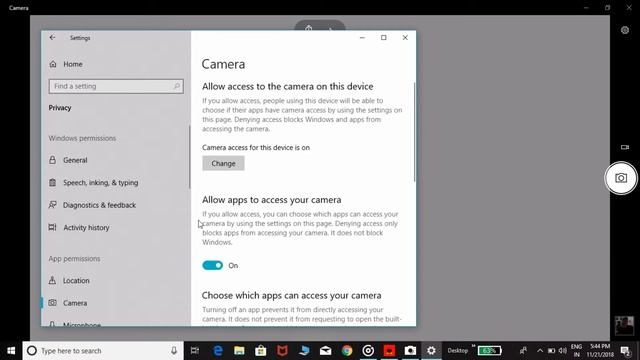Toggle off Allow apps to access camera
This screenshot has width=640, height=360.
coord(213,265)
